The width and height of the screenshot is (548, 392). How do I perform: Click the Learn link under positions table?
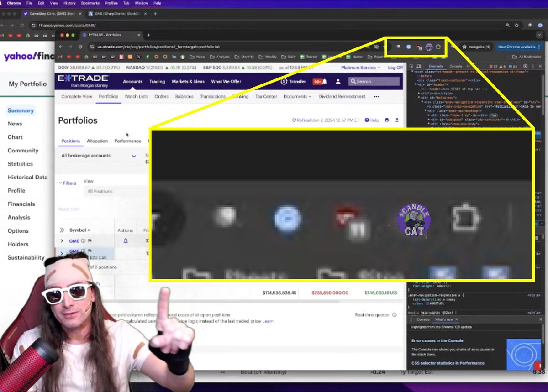268,321
